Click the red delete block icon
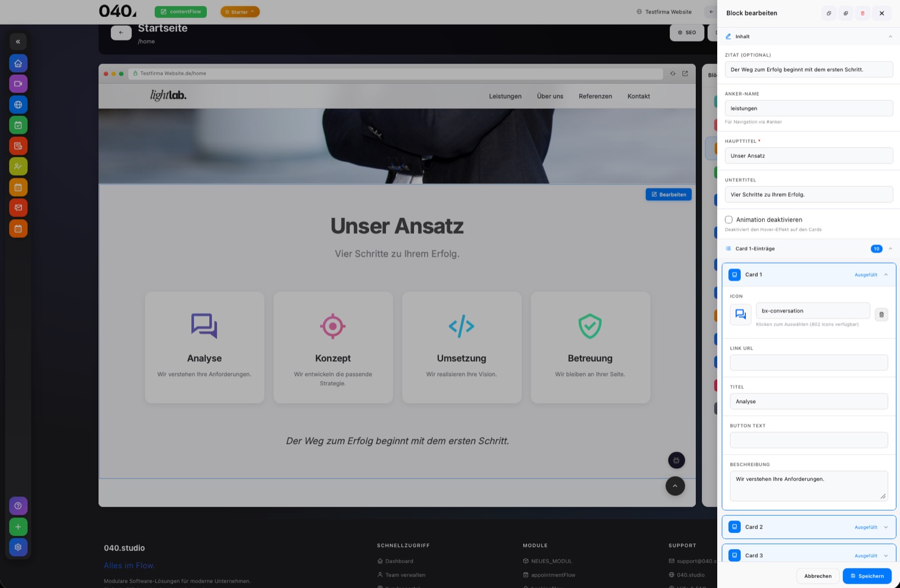This screenshot has width=900, height=588. [862, 13]
